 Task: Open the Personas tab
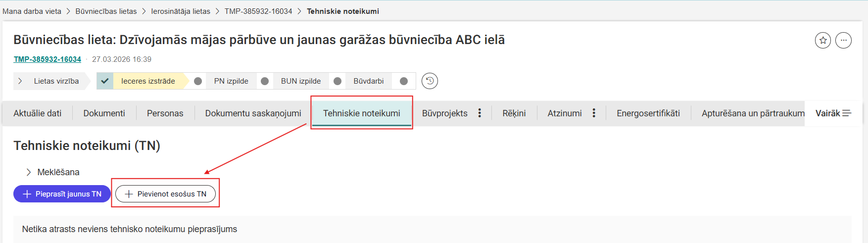(165, 113)
